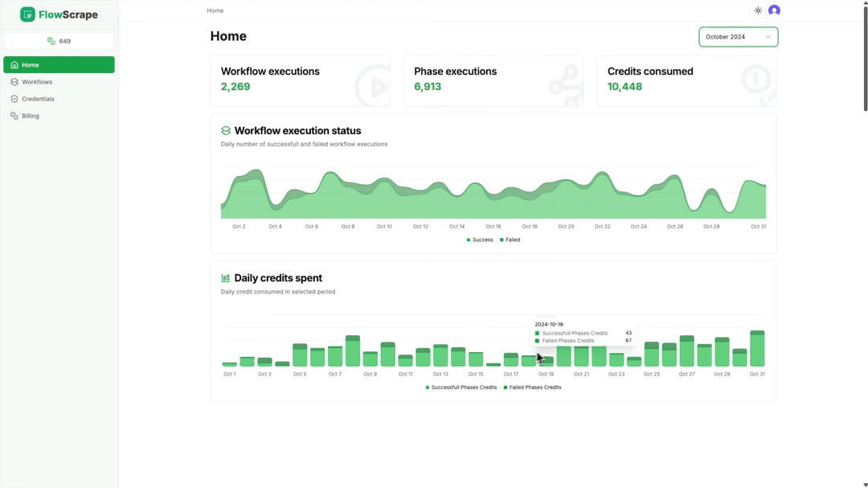Image resolution: width=868 pixels, height=488 pixels.
Task: Open the Home sidebar menu item
Action: (x=59, y=65)
